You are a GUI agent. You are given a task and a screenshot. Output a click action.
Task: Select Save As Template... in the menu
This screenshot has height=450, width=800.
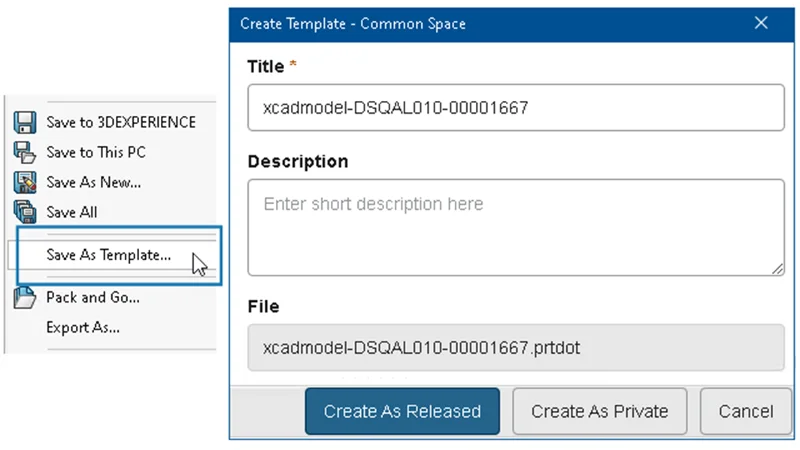108,255
